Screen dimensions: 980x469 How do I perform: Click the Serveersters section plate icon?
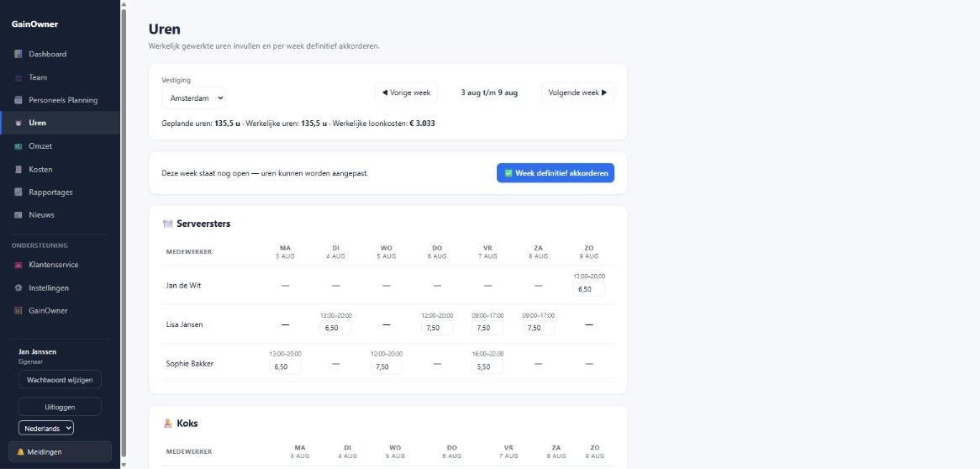[167, 224]
